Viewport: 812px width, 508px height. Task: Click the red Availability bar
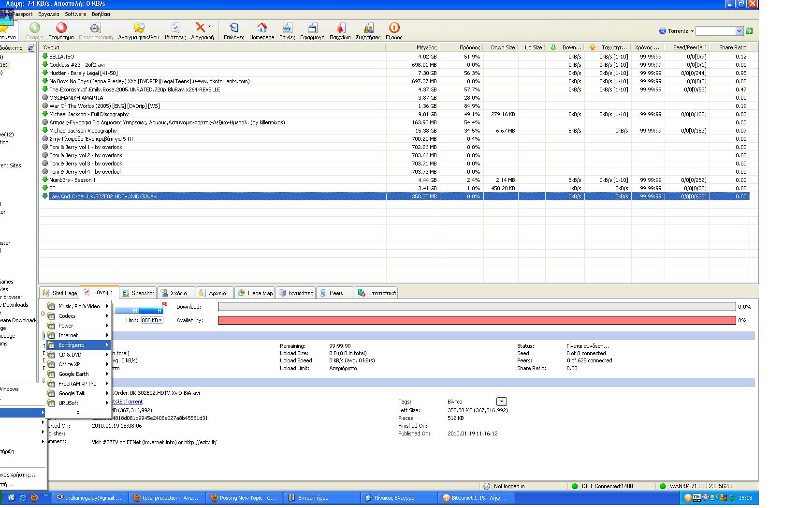tap(477, 320)
